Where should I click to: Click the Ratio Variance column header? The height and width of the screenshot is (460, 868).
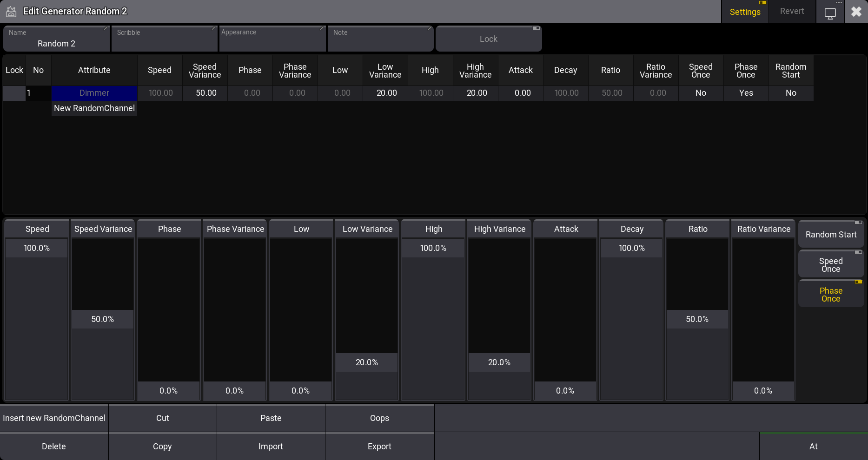[656, 70]
